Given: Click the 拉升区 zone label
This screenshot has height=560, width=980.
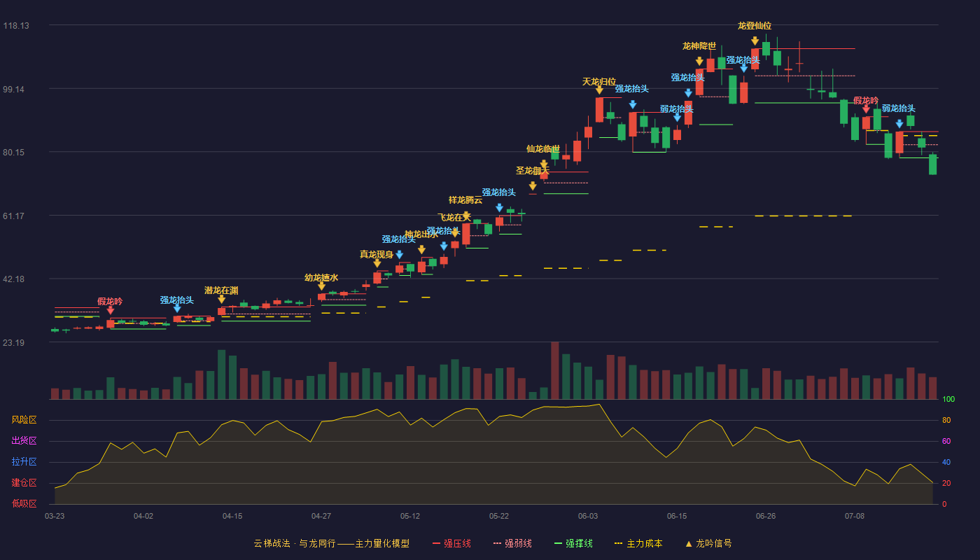Looking at the screenshot, I should [x=24, y=462].
